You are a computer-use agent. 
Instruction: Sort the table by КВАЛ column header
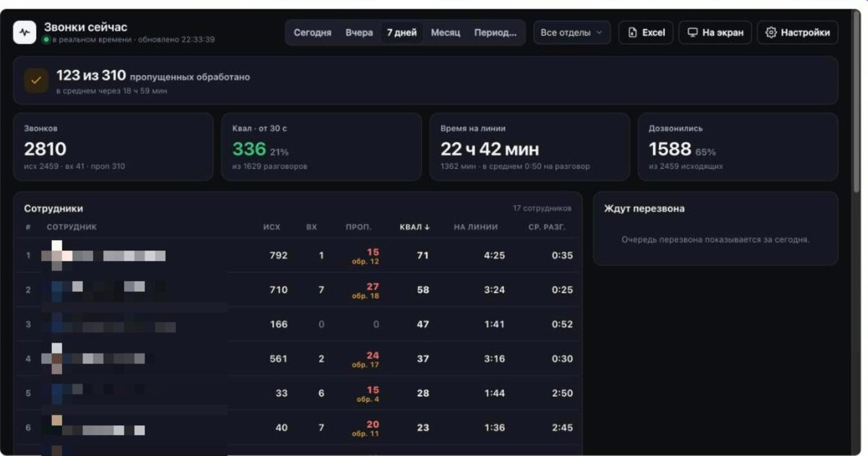[x=414, y=227]
